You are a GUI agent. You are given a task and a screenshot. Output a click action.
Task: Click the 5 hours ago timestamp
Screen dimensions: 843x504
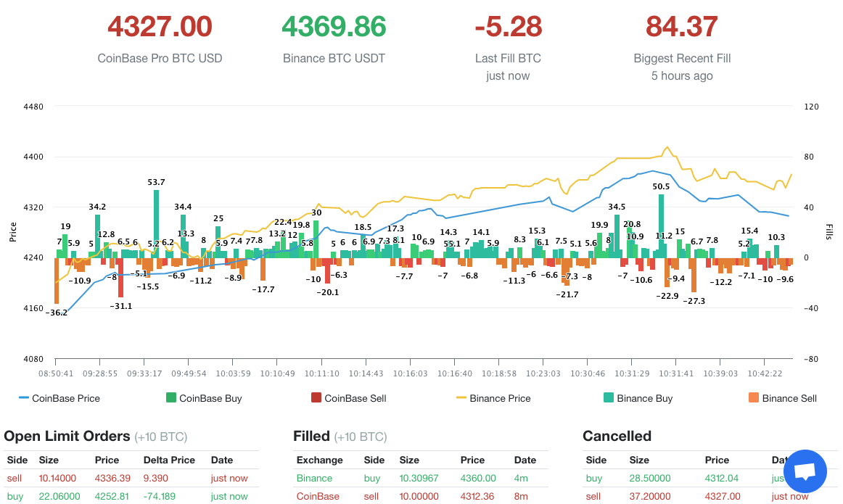click(x=682, y=75)
